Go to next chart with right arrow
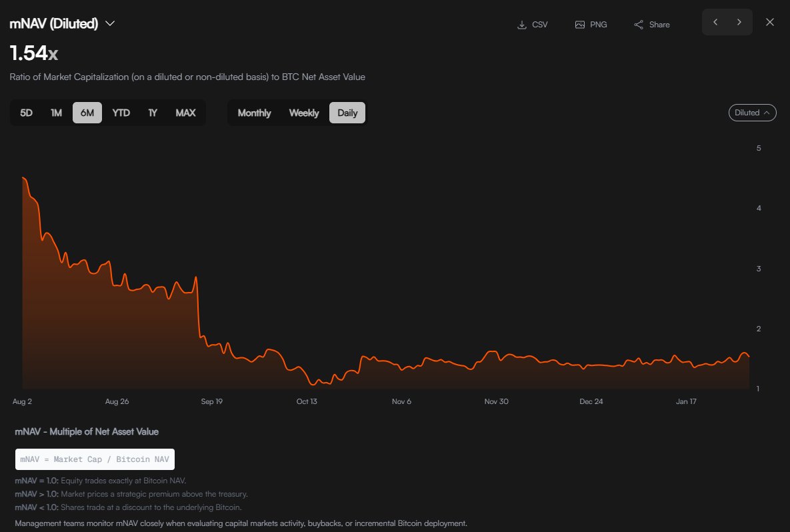Viewport: 790px width, 532px height. pyautogui.click(x=739, y=22)
